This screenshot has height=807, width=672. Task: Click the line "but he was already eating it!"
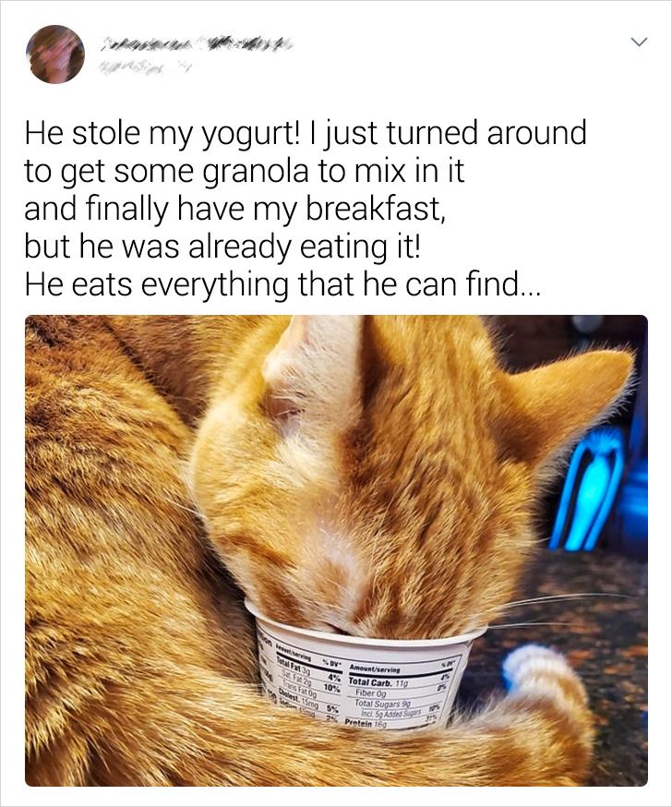[x=222, y=247]
